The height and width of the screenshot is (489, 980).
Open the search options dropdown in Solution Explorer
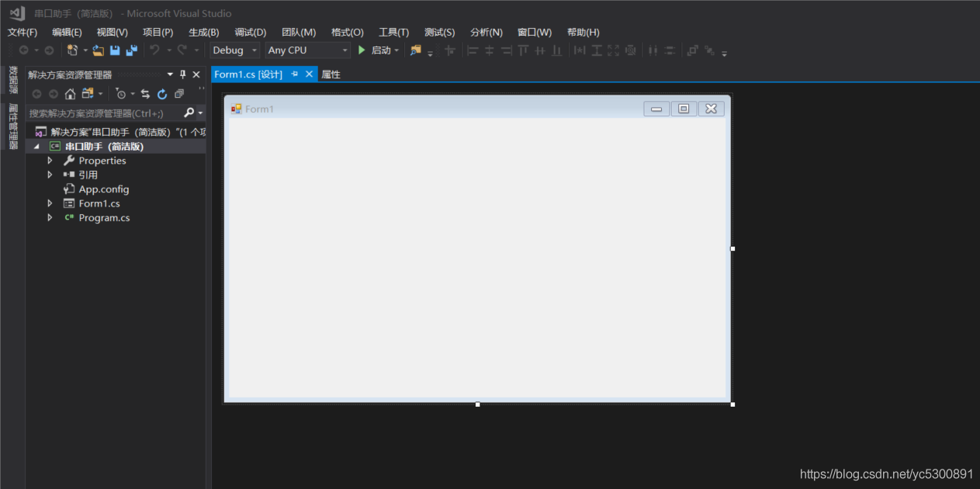coord(200,113)
